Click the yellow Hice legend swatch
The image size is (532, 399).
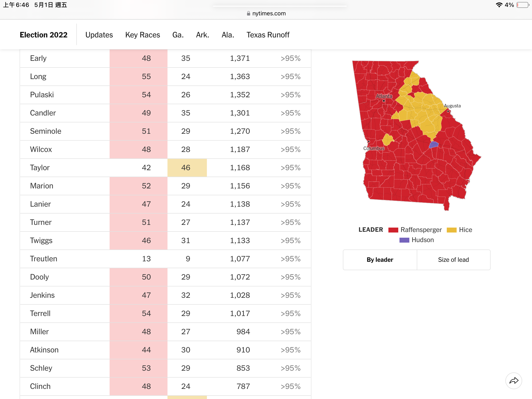[451, 230]
